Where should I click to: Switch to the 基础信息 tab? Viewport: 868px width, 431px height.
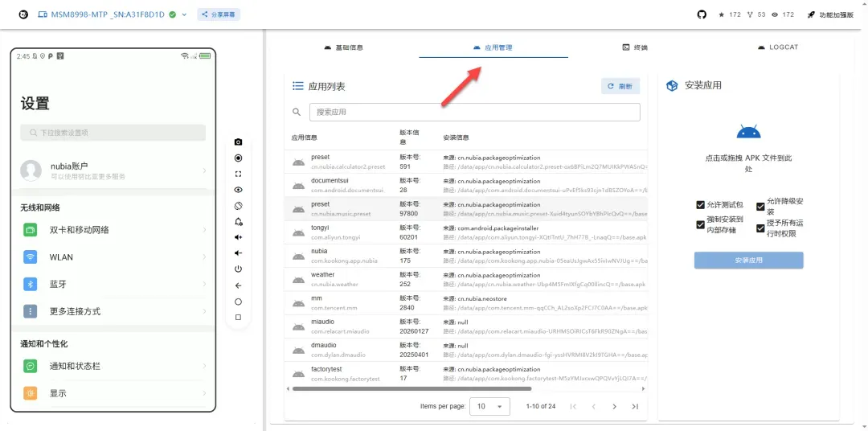click(x=344, y=47)
